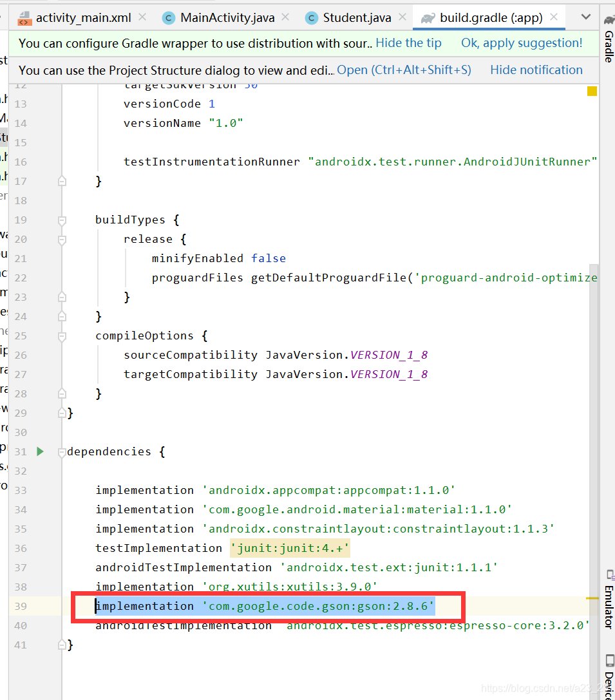Collapse the compileOptions block fold marker

tap(62, 336)
